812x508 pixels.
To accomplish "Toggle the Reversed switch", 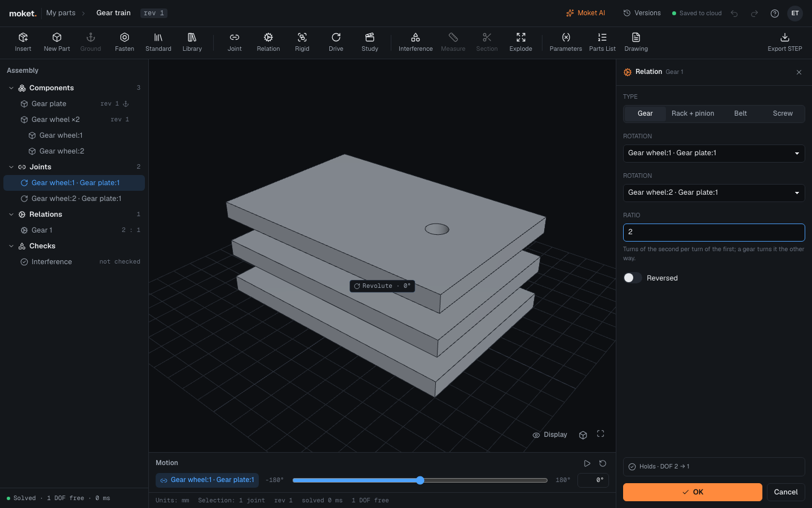I will (632, 278).
